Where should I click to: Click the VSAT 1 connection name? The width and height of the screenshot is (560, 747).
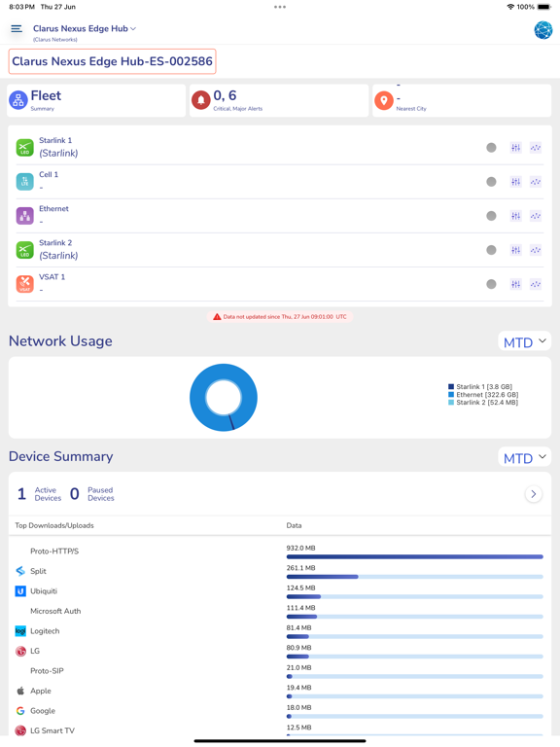(52, 277)
